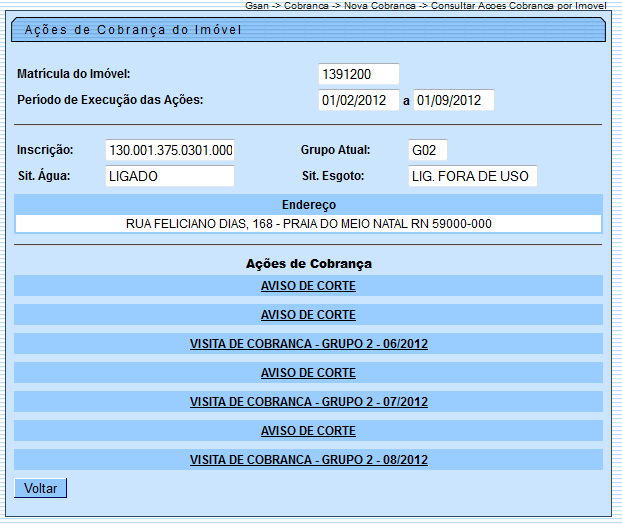The image size is (622, 524).
Task: Open AVISO DE CORTE link below 06/2012 visit
Action: click(x=308, y=373)
